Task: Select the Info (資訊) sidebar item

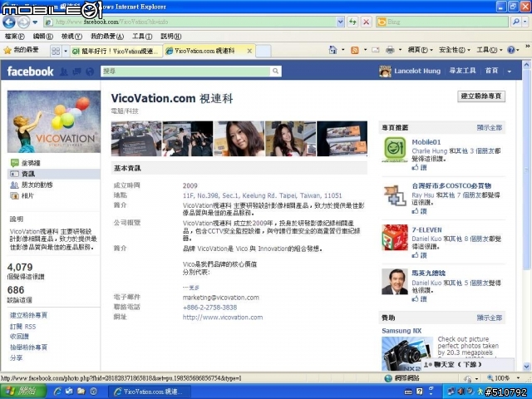Action: coord(53,174)
